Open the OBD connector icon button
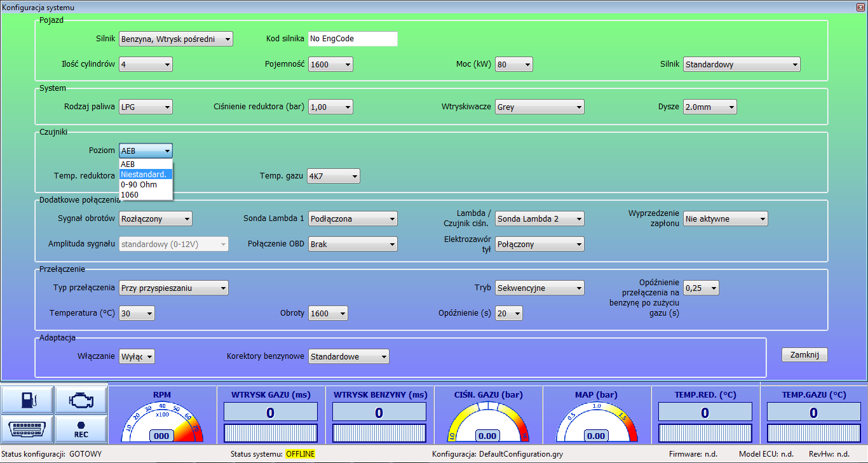The image size is (868, 463). (x=27, y=429)
